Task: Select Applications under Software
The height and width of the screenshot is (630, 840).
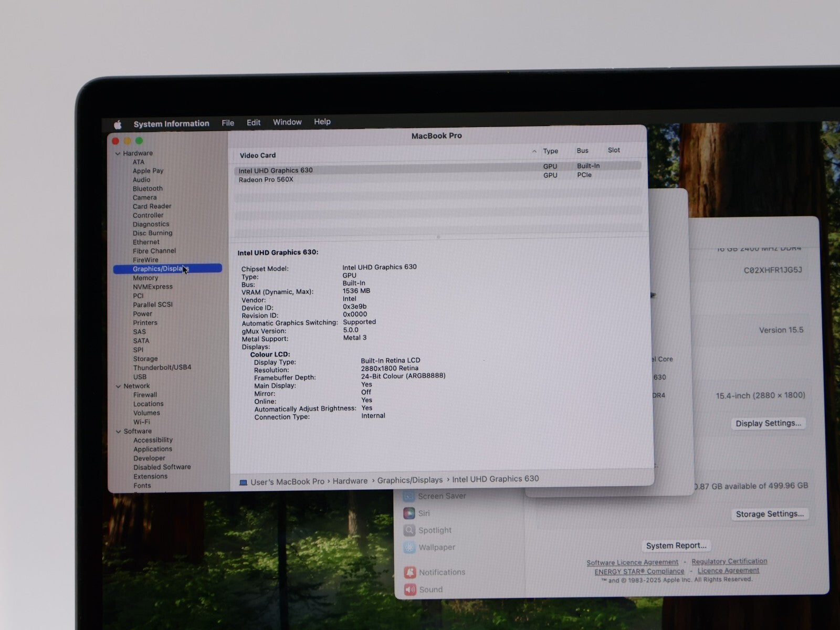Action: pyautogui.click(x=152, y=449)
